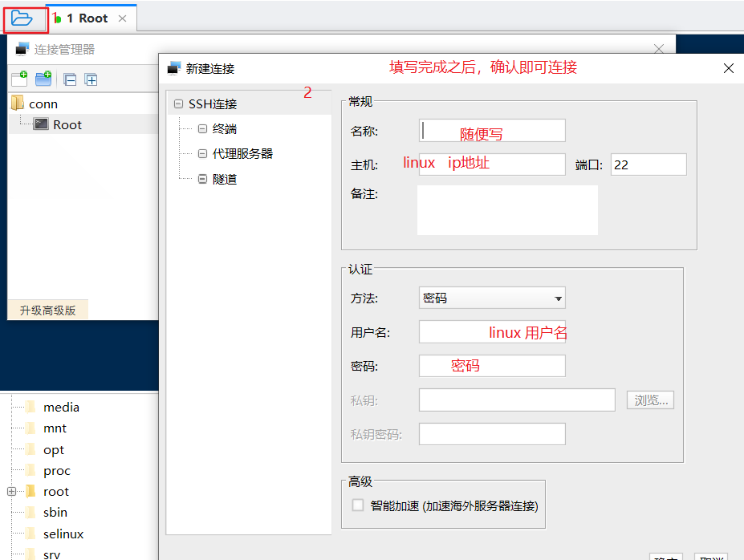Click inside the 备注 text area

(506, 210)
